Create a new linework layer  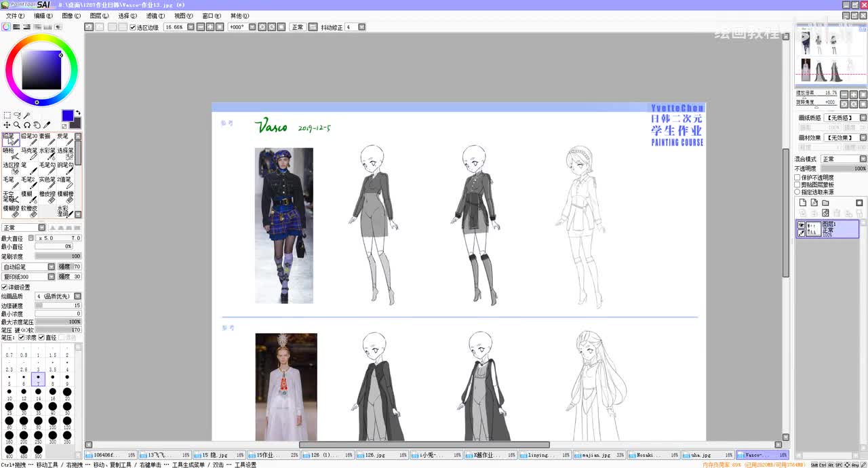point(814,203)
